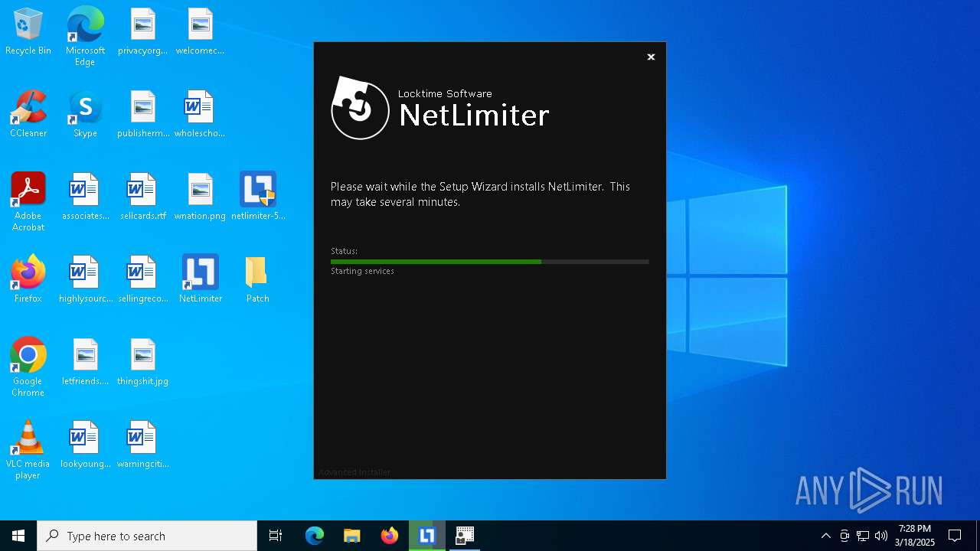Switch to the installer taskbar button
The width and height of the screenshot is (980, 551).
[465, 536]
